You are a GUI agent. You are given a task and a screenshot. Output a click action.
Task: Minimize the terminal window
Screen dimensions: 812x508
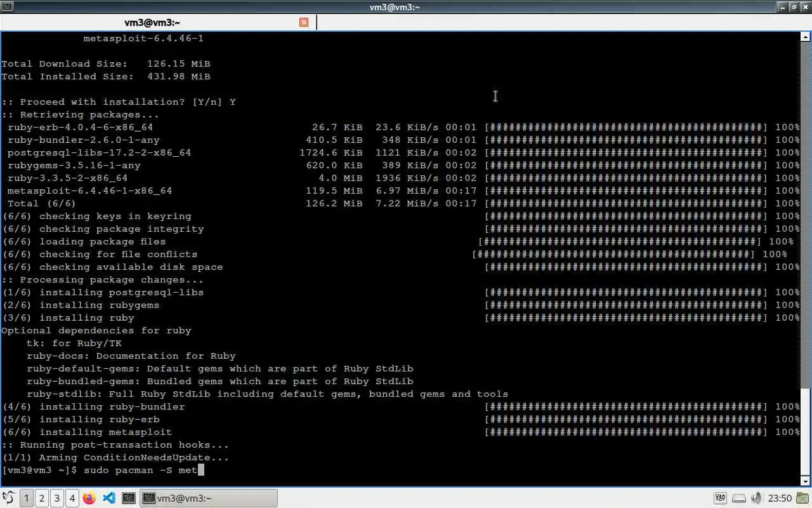click(x=783, y=7)
